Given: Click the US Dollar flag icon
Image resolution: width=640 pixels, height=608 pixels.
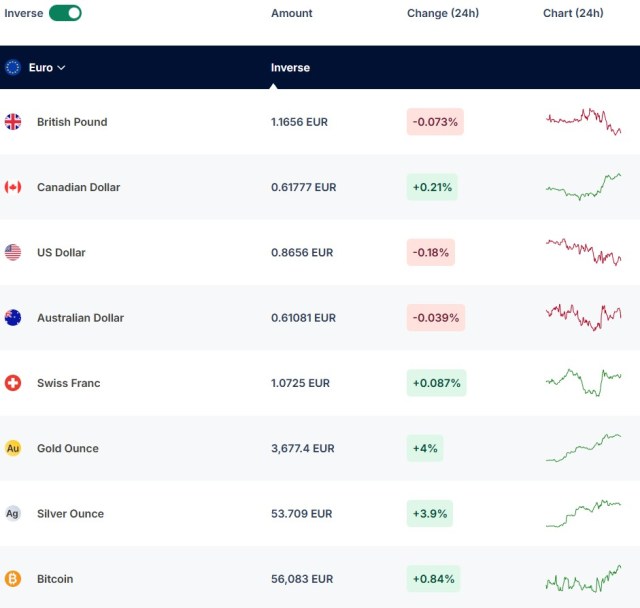Looking at the screenshot, I should pos(13,252).
